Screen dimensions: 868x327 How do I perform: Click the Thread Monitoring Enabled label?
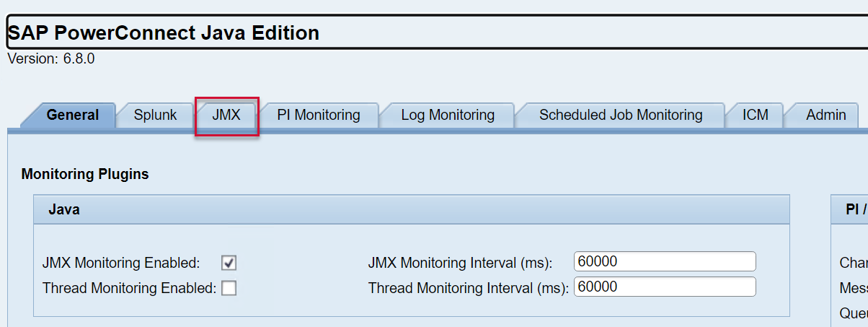[129, 288]
